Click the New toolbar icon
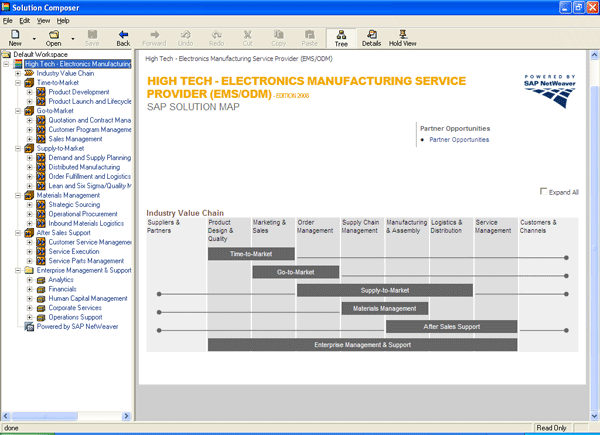Image resolution: width=600 pixels, height=435 pixels. (x=15, y=35)
